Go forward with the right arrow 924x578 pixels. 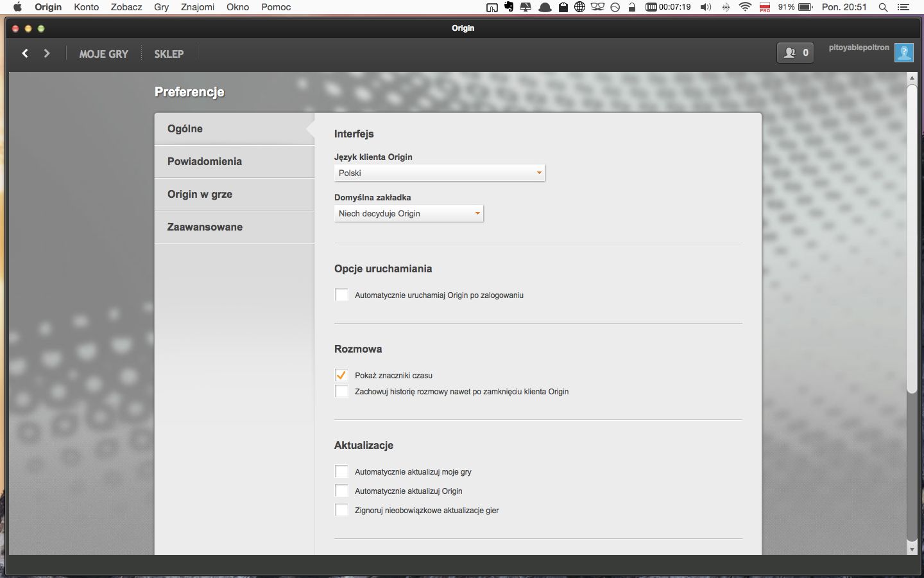click(x=47, y=53)
